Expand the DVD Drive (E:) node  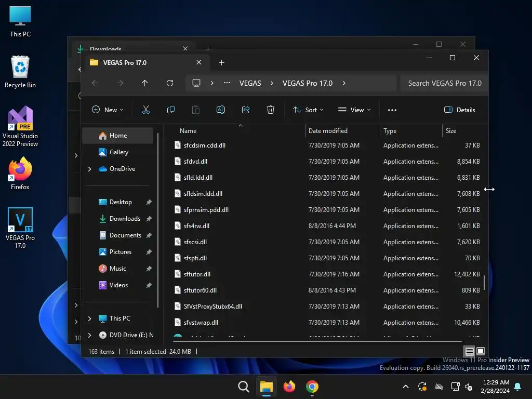coord(89,335)
